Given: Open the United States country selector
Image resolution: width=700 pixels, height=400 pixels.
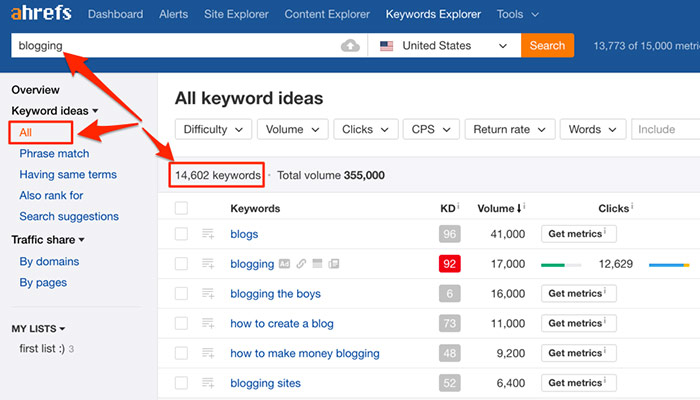Looking at the screenshot, I should click(x=444, y=46).
